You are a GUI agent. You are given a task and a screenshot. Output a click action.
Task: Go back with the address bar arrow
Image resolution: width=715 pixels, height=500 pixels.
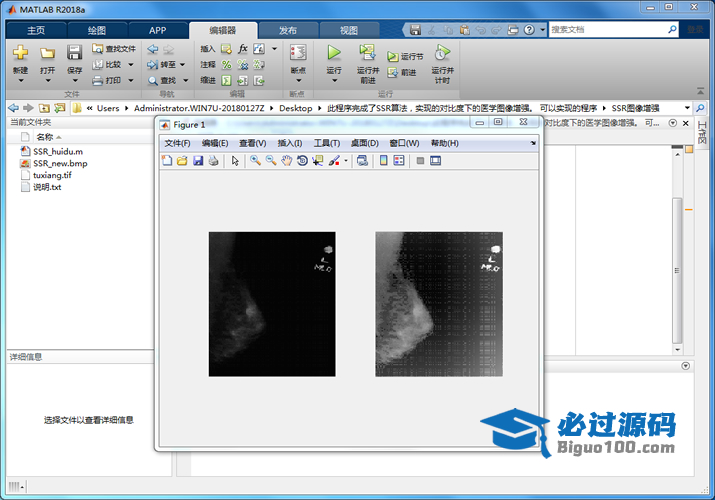coord(14,108)
